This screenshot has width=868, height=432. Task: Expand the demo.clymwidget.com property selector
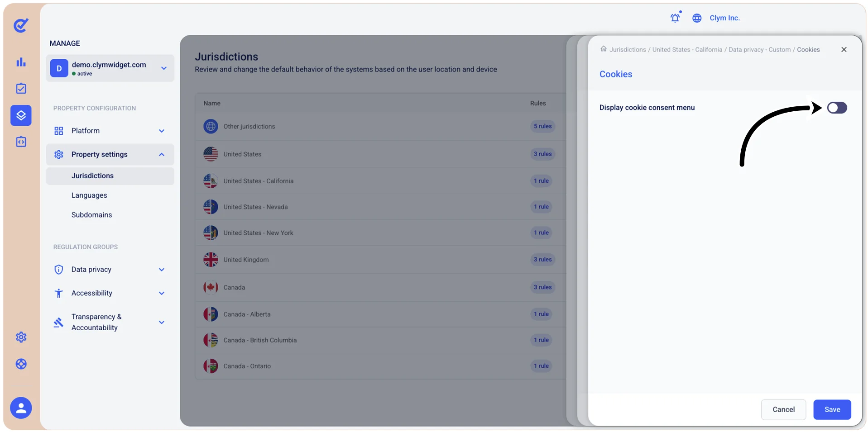(x=110, y=68)
